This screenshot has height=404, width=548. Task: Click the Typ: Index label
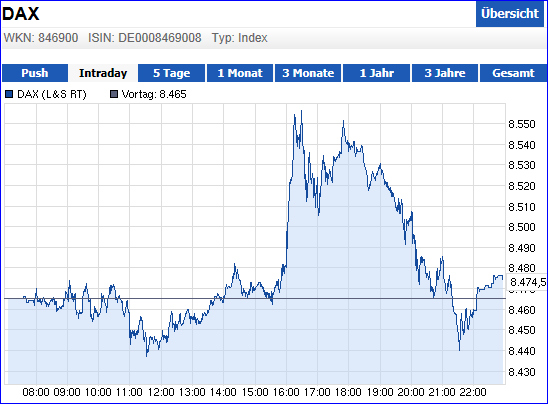click(240, 38)
